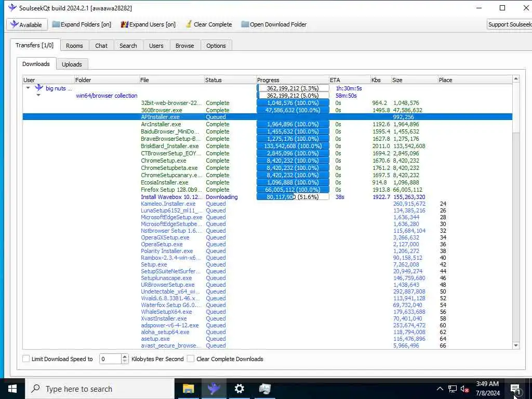Select Kameleo.Installer.exe queued file
532x399 pixels.
pyautogui.click(x=168, y=204)
